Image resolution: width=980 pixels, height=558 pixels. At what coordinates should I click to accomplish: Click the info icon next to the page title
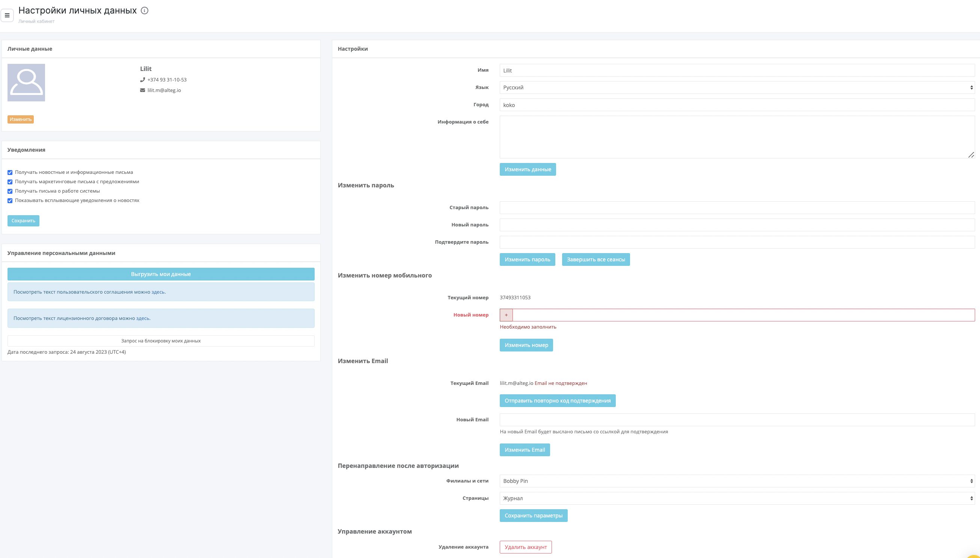145,11
